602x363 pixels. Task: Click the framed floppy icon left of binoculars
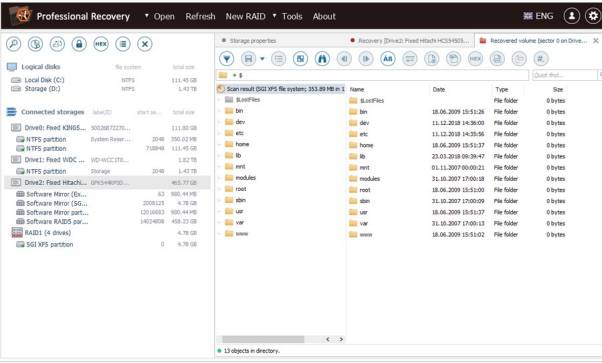click(300, 59)
